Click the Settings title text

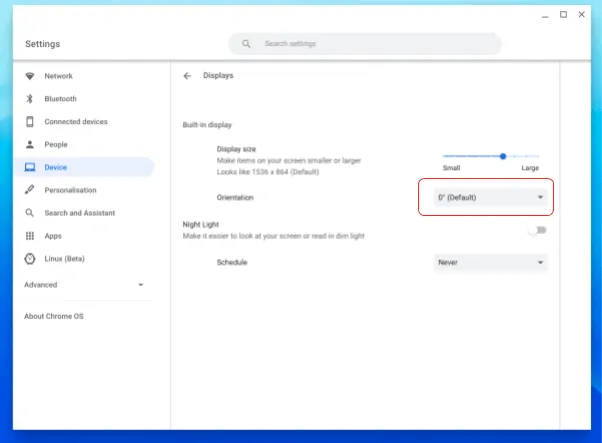[43, 44]
